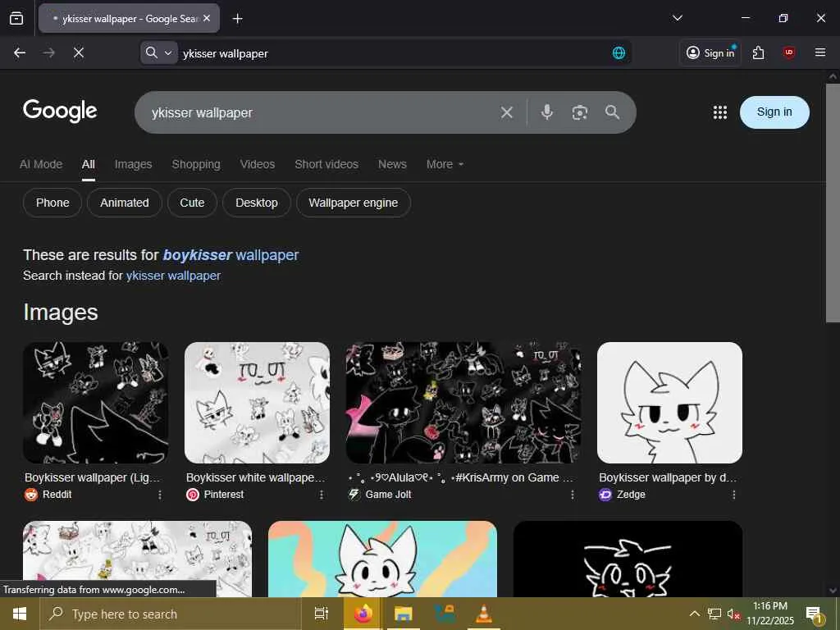Image resolution: width=840 pixels, height=630 pixels.
Task: Open Firefox application menu
Action: point(820,52)
